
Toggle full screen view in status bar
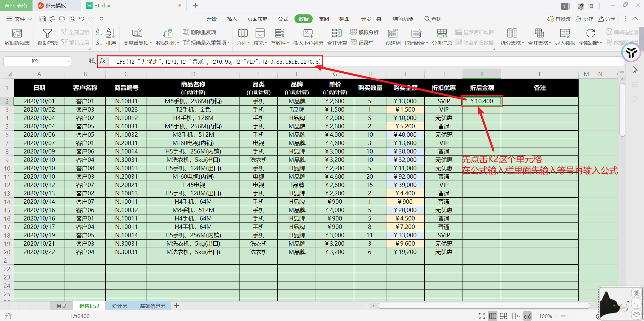click(482, 316)
